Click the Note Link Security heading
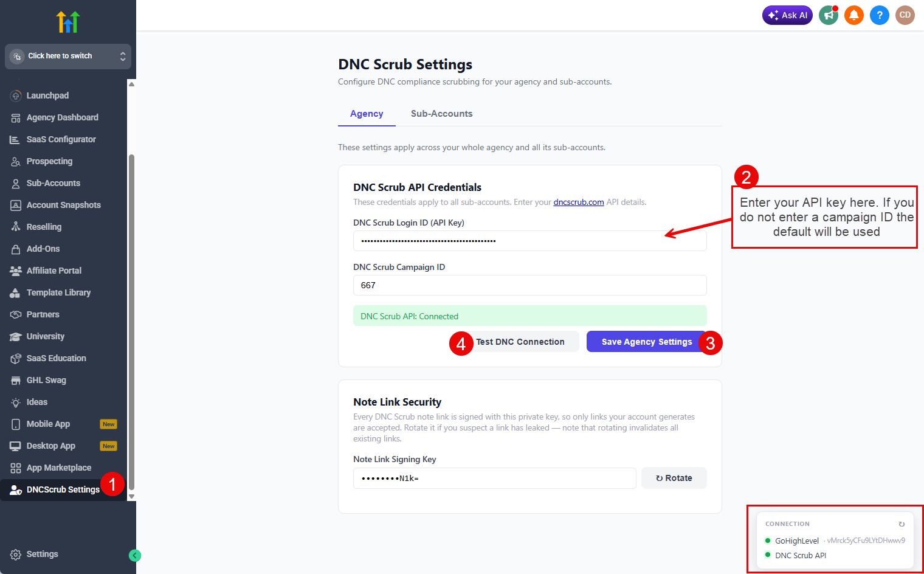The height and width of the screenshot is (574, 924). [398, 402]
